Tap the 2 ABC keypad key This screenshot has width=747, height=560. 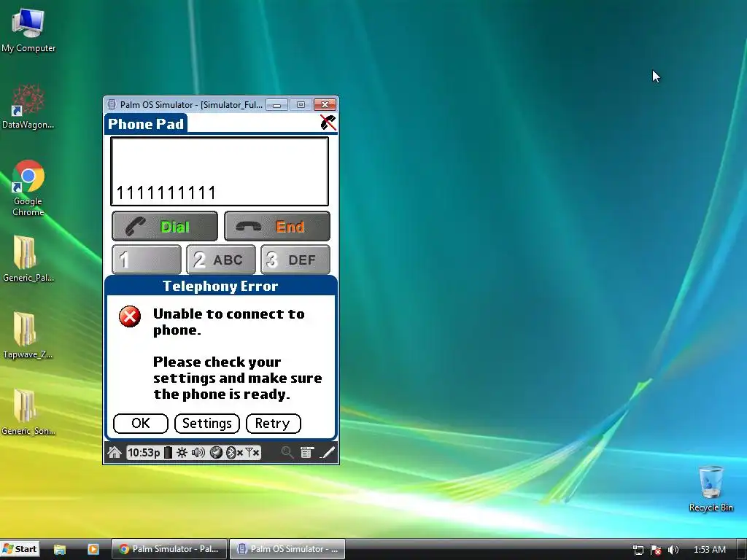pos(220,260)
